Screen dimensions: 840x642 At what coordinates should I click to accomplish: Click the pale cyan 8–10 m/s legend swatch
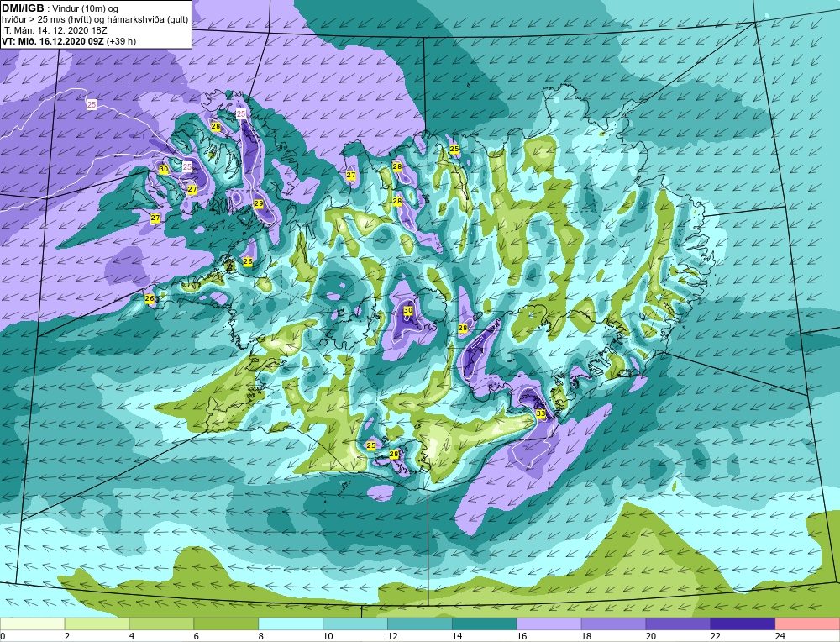[291, 624]
